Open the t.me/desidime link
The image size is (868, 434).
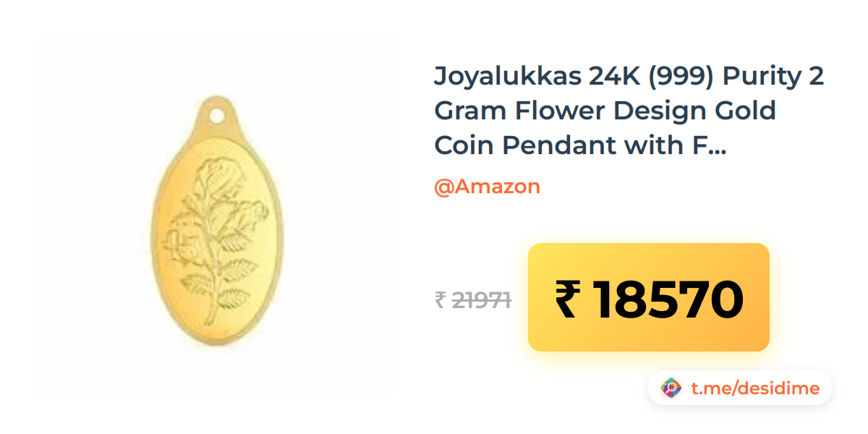click(x=755, y=388)
